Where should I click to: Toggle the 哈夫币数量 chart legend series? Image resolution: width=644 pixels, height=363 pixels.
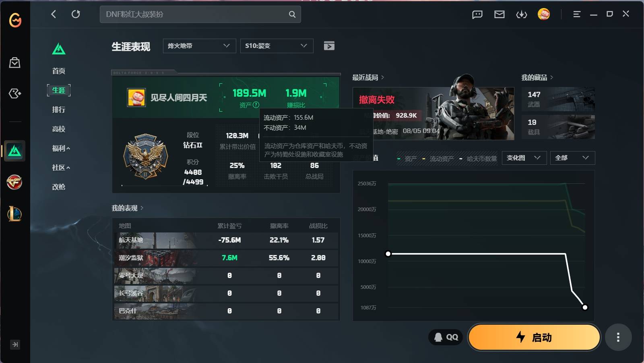tap(478, 159)
